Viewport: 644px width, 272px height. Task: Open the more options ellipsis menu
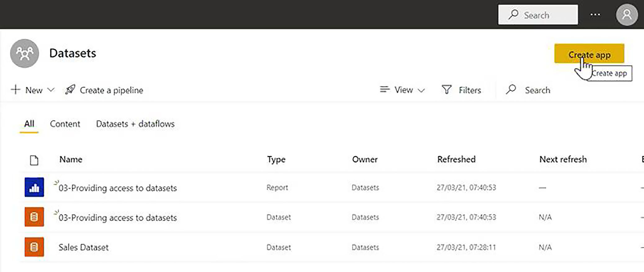[x=595, y=15]
